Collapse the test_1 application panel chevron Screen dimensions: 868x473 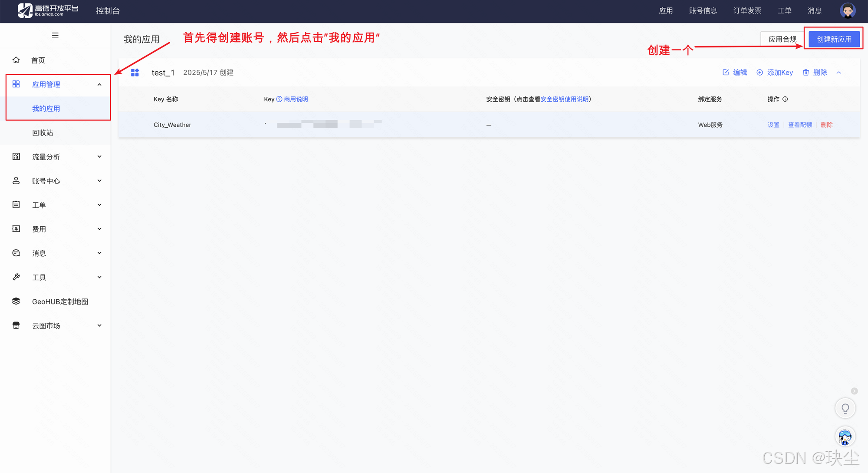839,73
